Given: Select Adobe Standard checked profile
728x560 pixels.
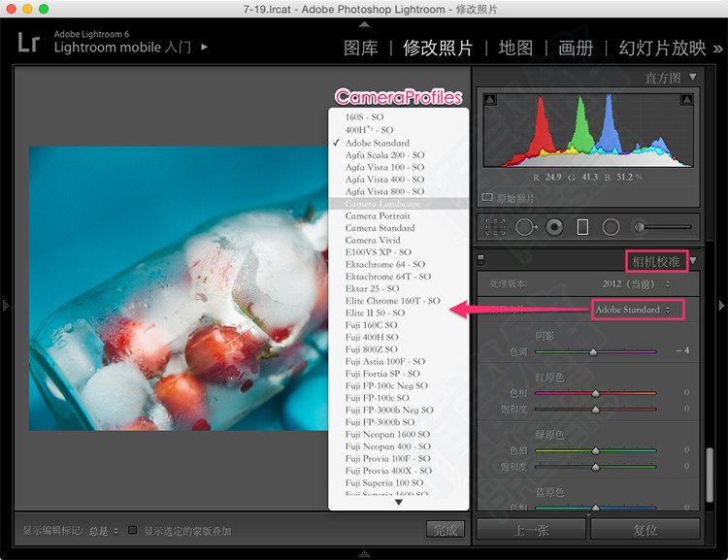Looking at the screenshot, I should click(x=398, y=143).
